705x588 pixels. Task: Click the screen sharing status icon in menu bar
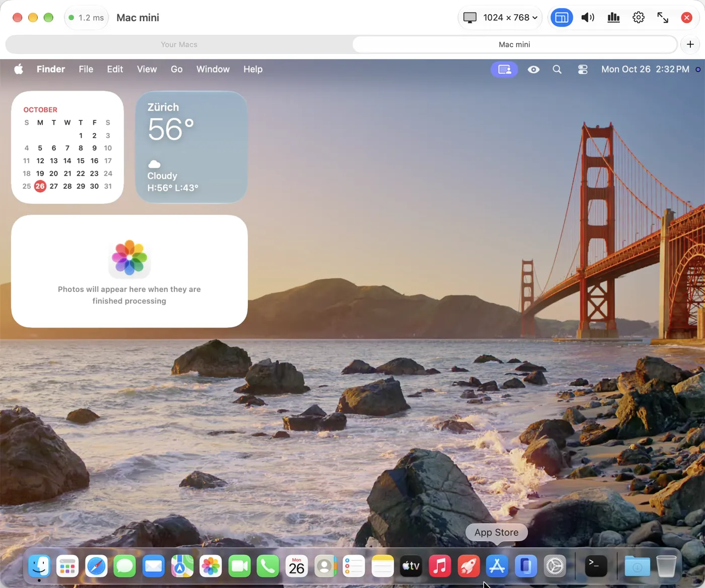[504, 69]
